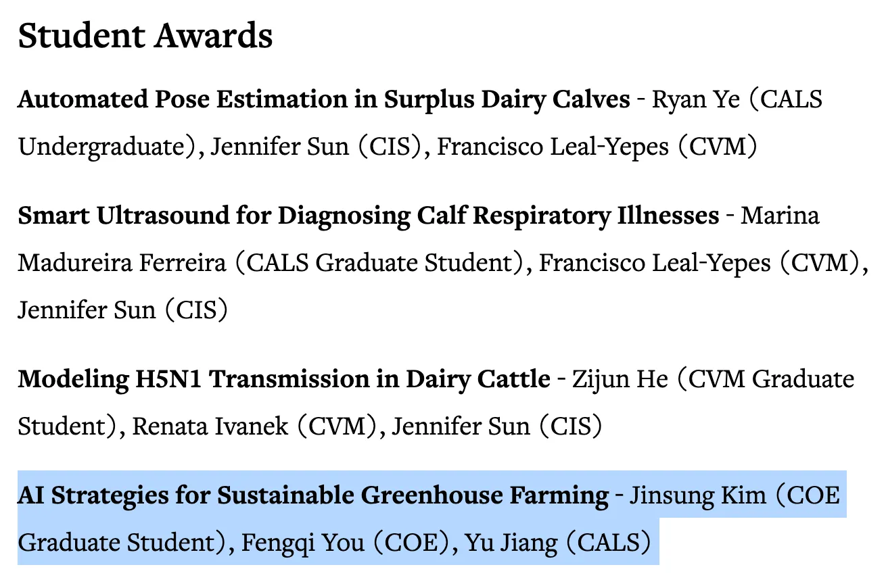This screenshot has width=886, height=588.
Task: Click the name Marina Madureira Ferreira
Action: point(418,239)
